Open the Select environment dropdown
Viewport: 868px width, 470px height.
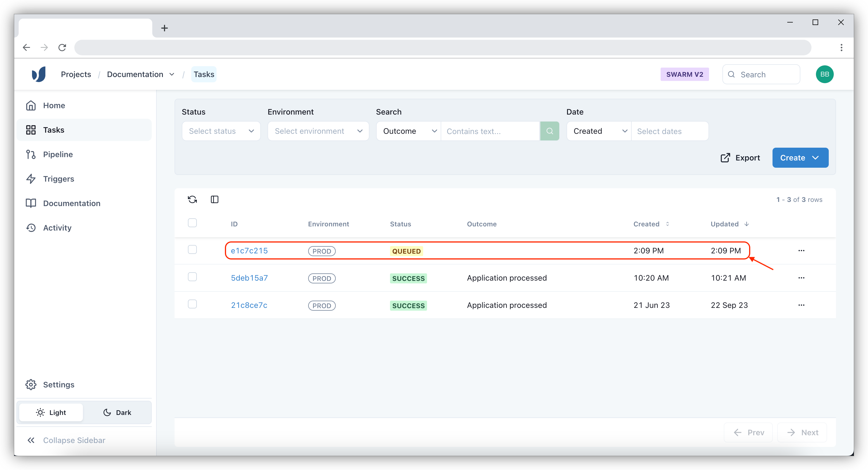click(318, 131)
